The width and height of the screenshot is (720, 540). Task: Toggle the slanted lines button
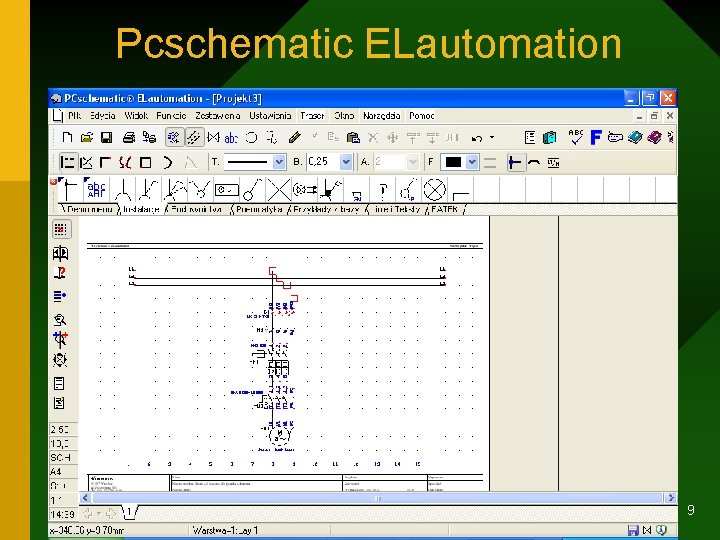pyautogui.click(x=86, y=163)
